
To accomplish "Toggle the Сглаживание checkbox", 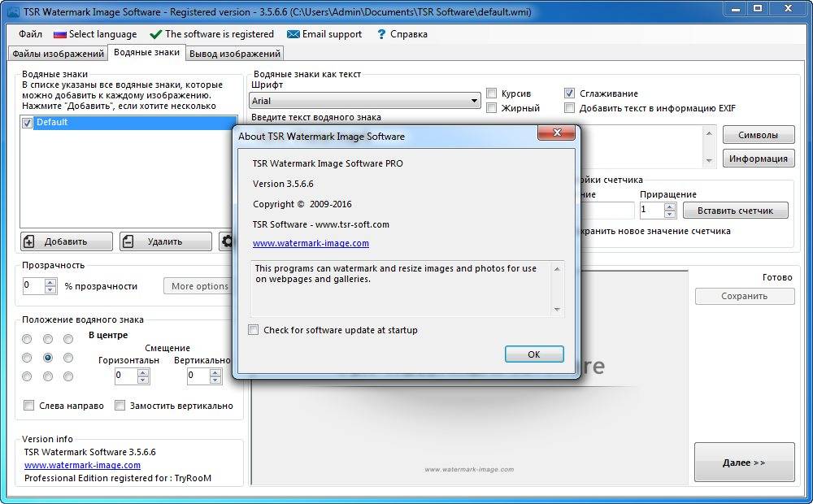I will point(569,93).
